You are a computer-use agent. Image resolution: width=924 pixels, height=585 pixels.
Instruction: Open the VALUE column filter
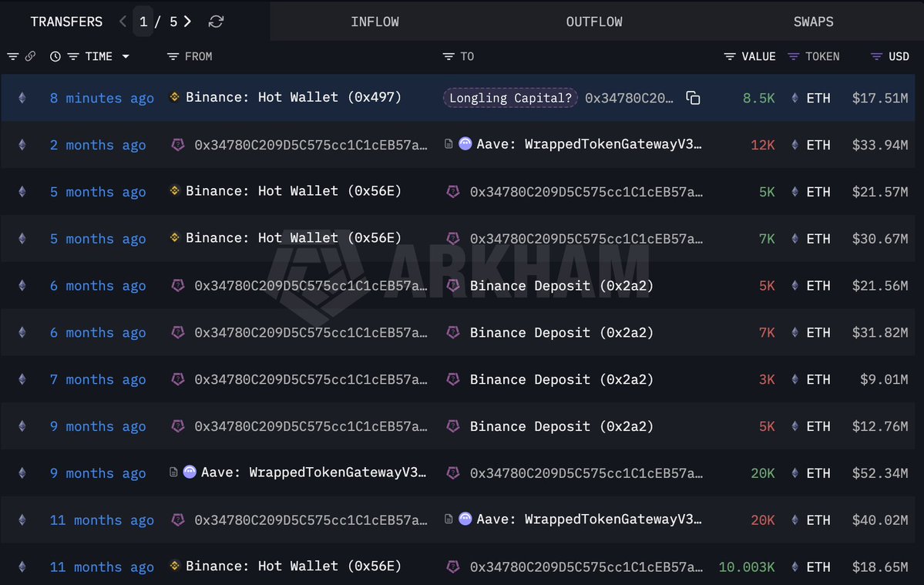(x=729, y=56)
